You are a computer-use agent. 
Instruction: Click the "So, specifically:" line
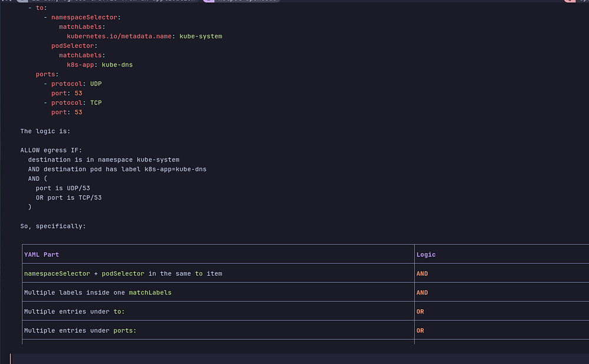[53, 226]
